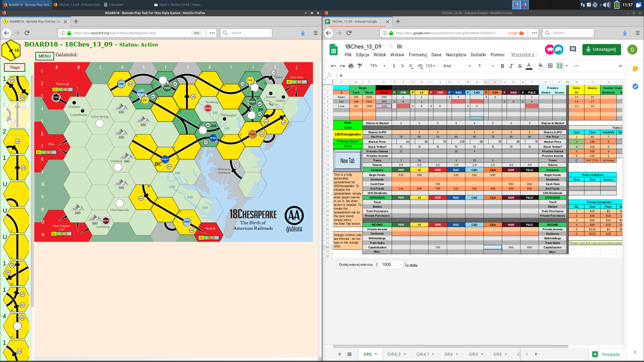Open the Dodatki menu

[478, 55]
